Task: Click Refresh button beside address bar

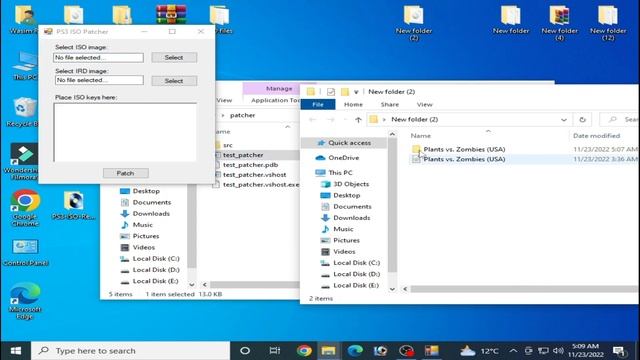Action: click(x=582, y=120)
